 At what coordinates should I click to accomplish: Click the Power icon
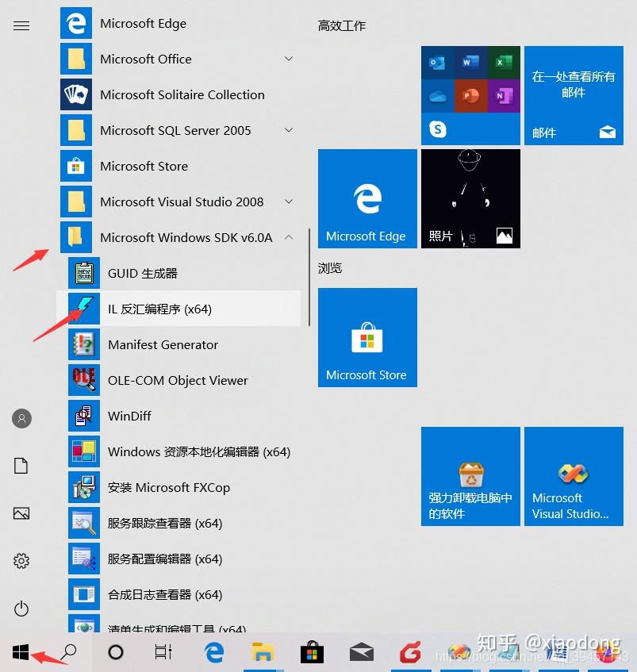pos(21,609)
